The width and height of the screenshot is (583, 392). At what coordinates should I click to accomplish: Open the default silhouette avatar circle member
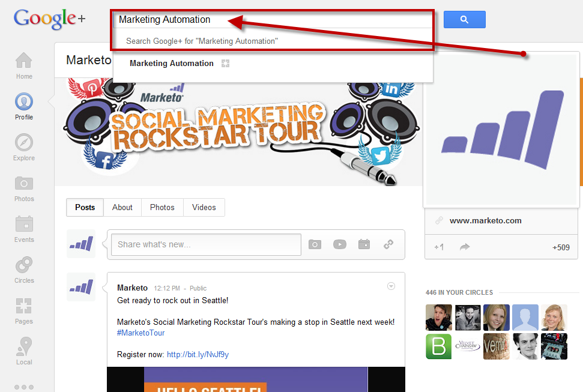coord(525,317)
